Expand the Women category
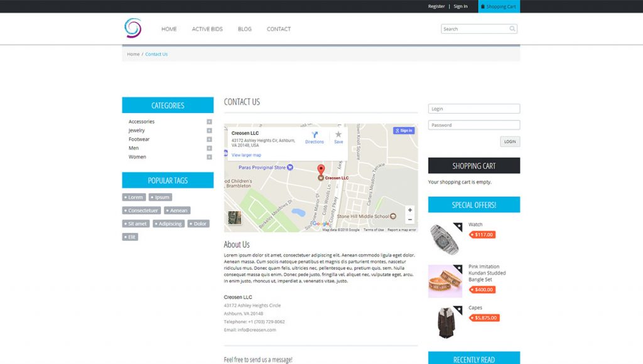Viewport: 643px width, 364px height. [209, 157]
